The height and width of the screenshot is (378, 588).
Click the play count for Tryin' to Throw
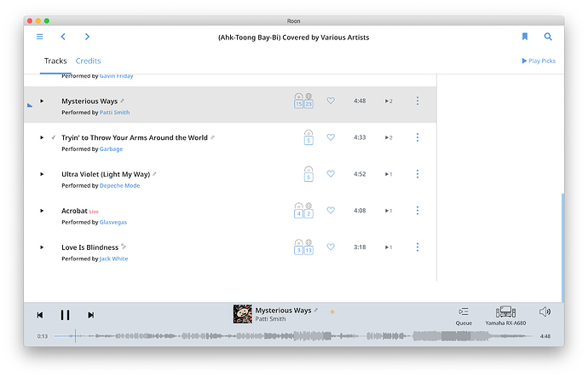pos(389,137)
